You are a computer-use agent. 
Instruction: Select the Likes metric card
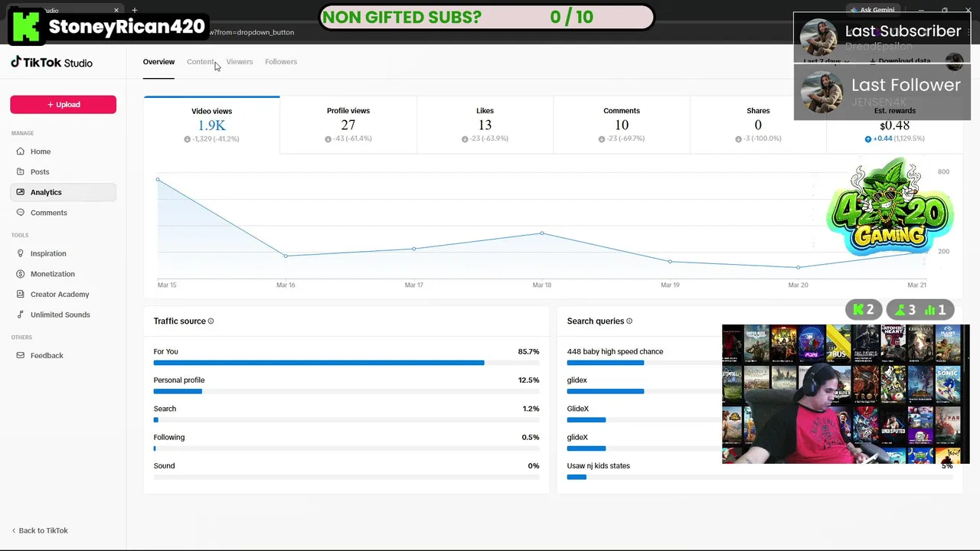tap(485, 125)
